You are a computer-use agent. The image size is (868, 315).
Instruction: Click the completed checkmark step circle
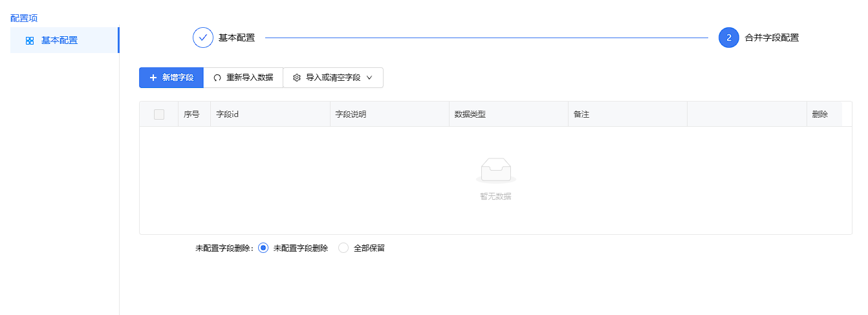203,38
